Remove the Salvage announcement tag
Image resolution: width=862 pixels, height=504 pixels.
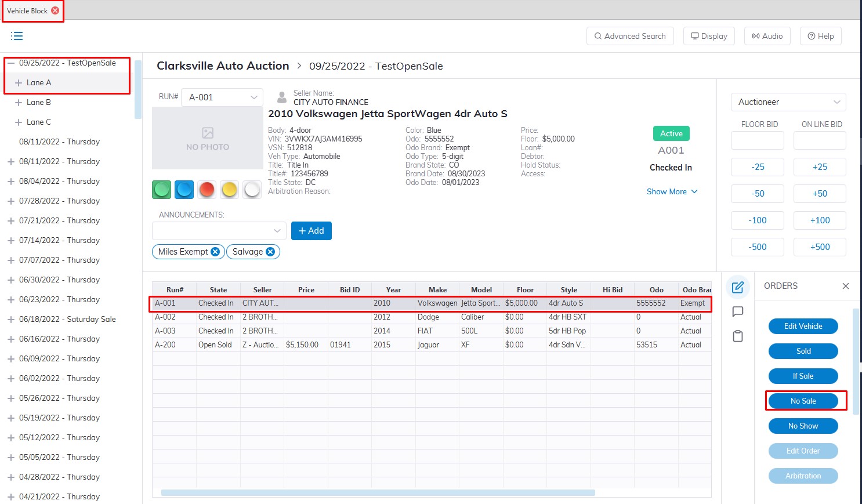(270, 252)
